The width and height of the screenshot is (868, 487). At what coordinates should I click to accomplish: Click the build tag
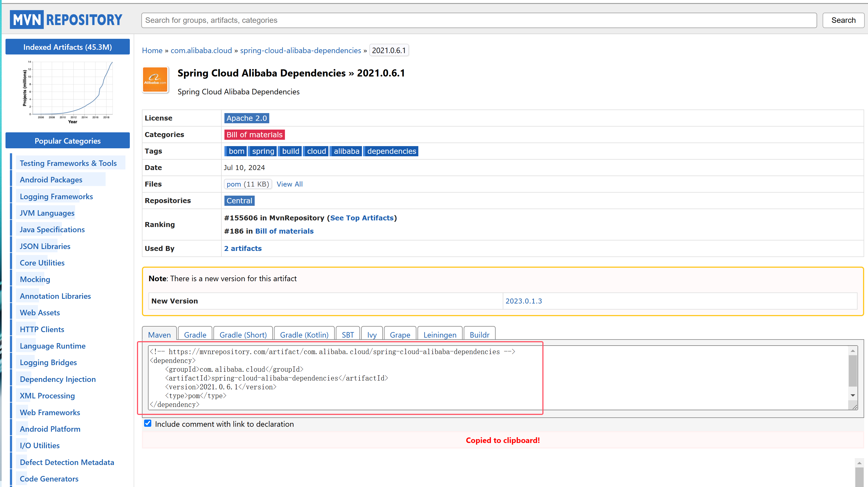(290, 151)
